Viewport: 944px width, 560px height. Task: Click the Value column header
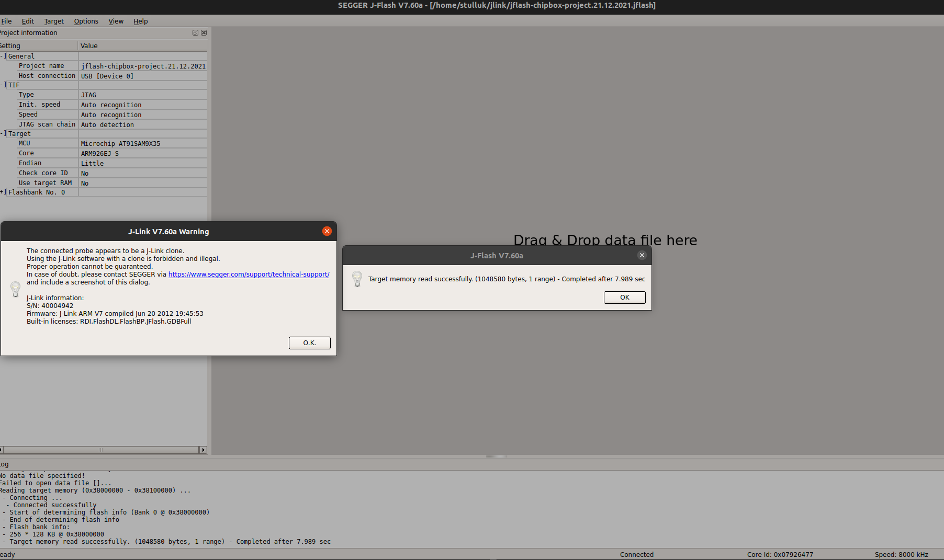pyautogui.click(x=143, y=45)
